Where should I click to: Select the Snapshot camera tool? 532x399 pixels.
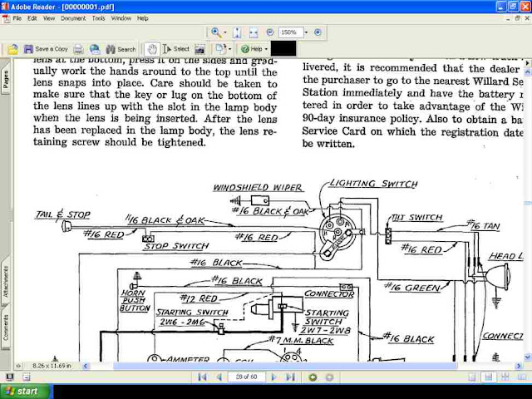(199, 50)
